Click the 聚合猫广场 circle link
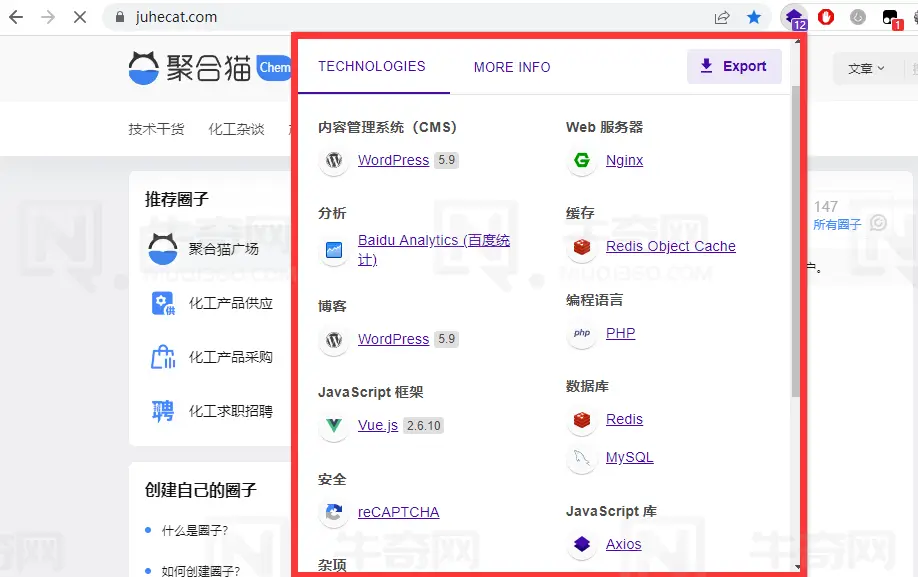The image size is (918, 577). (224, 249)
